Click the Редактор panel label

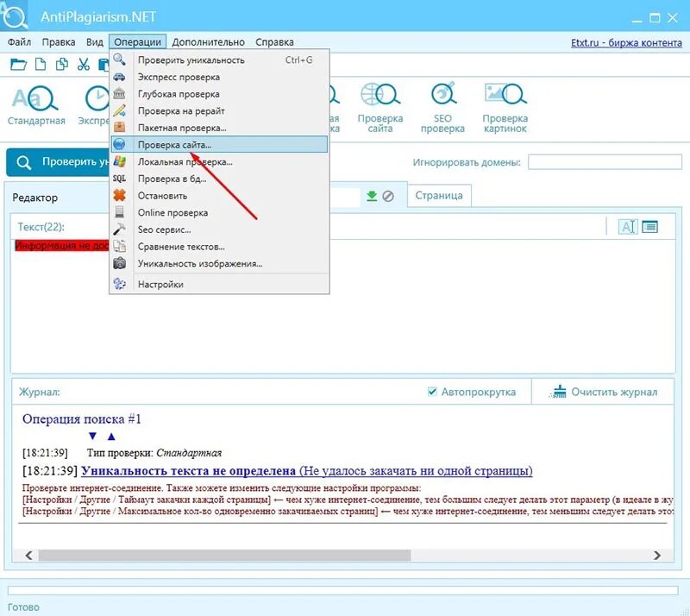[35, 198]
